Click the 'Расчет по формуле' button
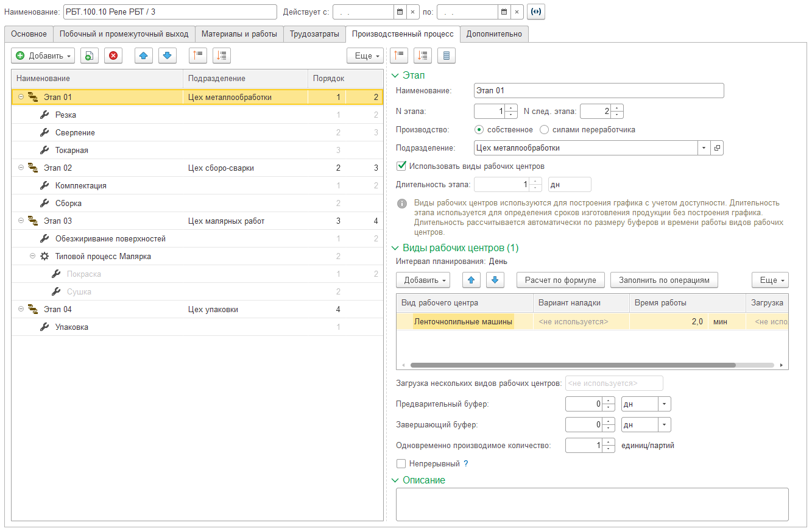The height and width of the screenshot is (531, 812). click(560, 280)
